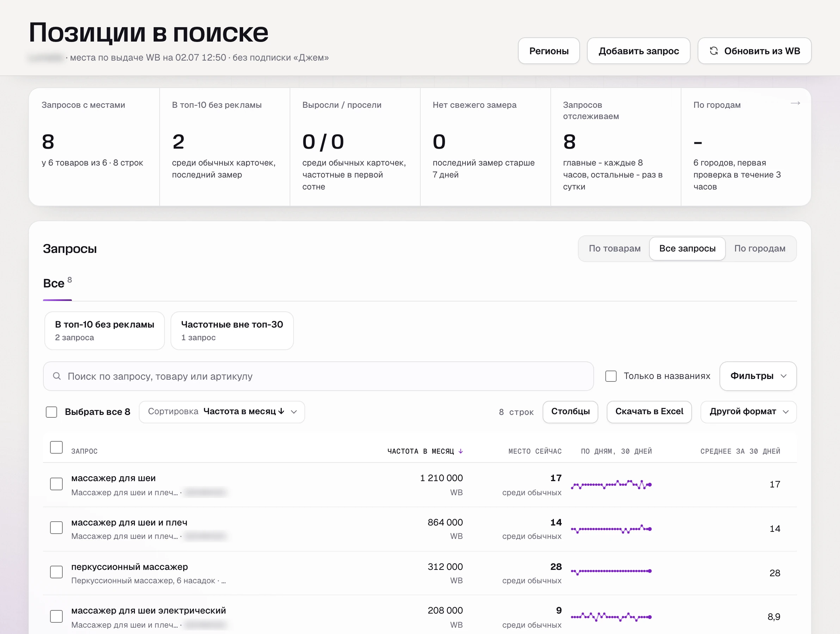Image resolution: width=840 pixels, height=634 pixels.
Task: Click the arrow icon on По городам card
Action: coord(795,103)
